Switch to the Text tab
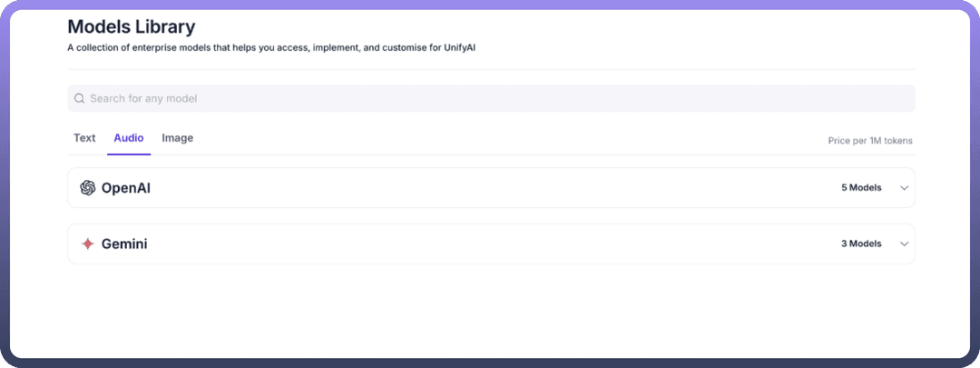Screen dimensions: 980x368 tap(84, 138)
